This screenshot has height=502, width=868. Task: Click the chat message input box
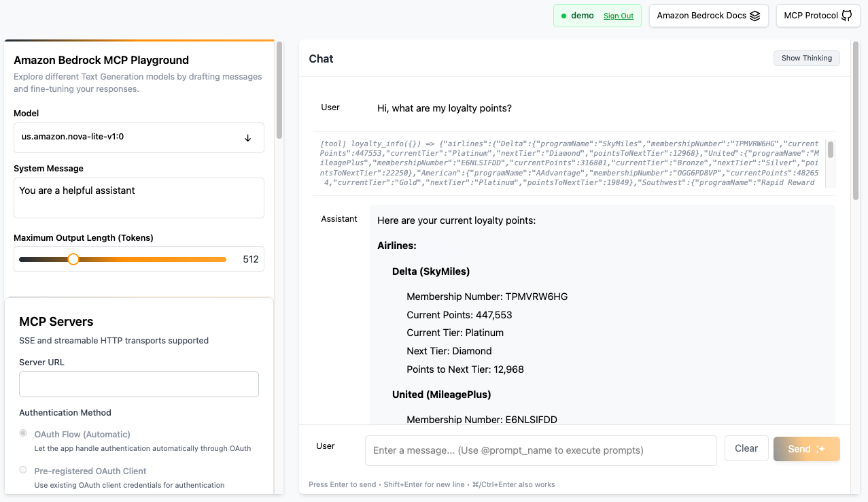coord(541,450)
